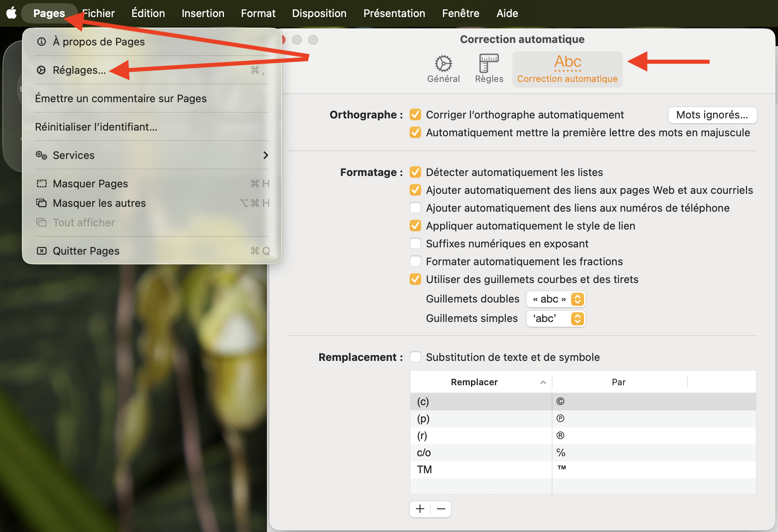Click the Masquer les autres icon
Screen dimensions: 778x532
(x=41, y=203)
